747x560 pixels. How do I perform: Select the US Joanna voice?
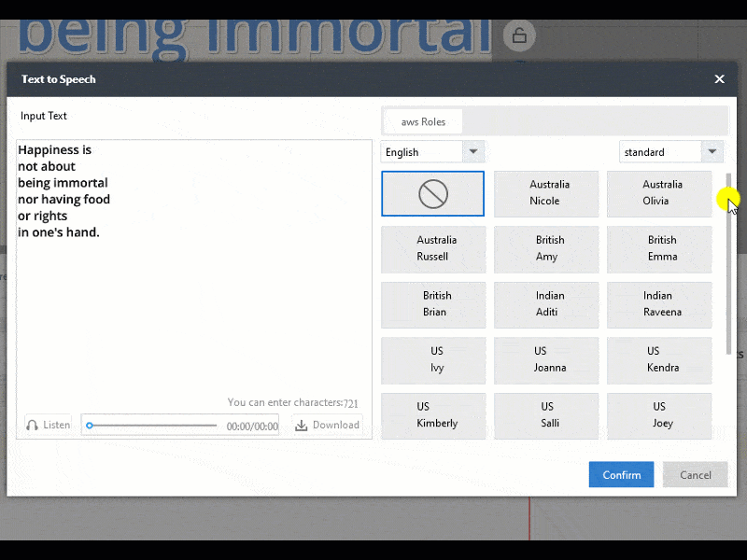pyautogui.click(x=546, y=361)
